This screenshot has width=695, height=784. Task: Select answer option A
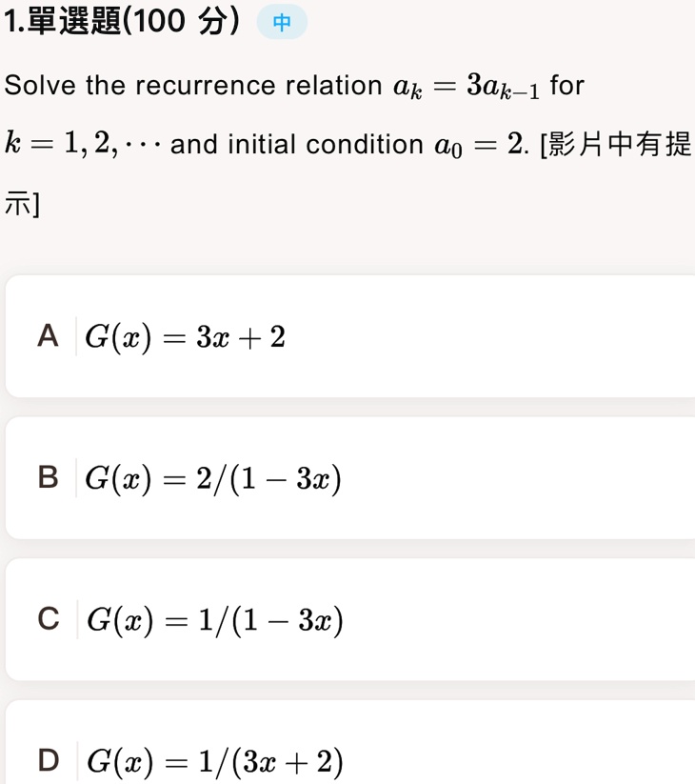(349, 336)
